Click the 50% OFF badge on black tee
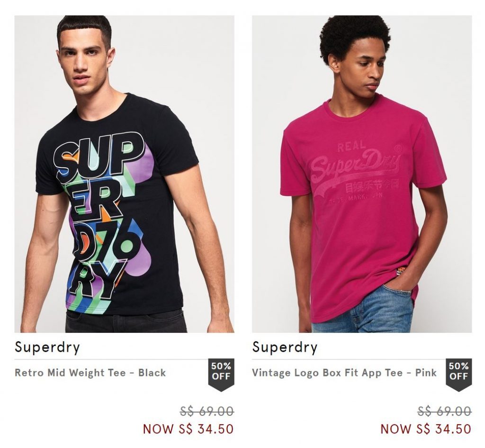 [221, 372]
